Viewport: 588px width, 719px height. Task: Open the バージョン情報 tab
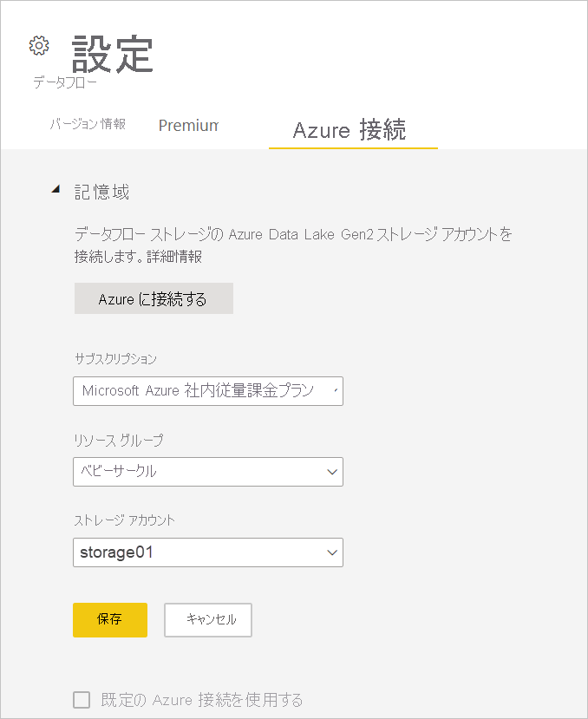coord(88,124)
